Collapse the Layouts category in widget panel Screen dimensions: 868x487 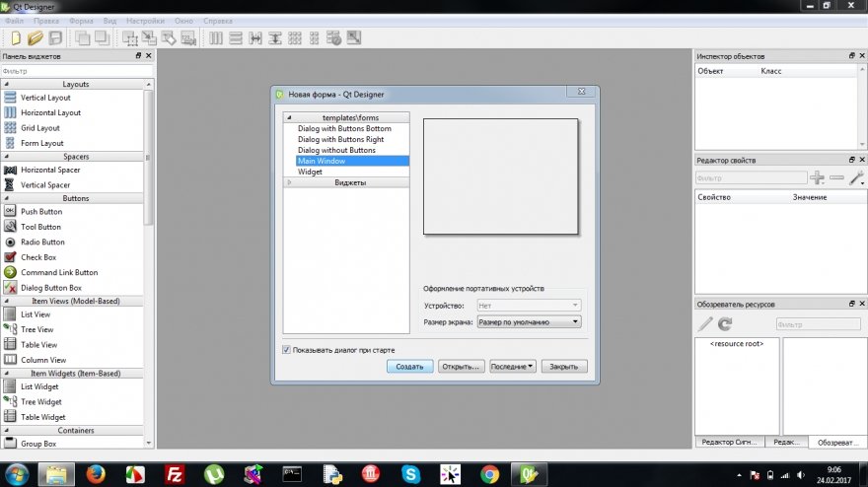[x=7, y=84]
